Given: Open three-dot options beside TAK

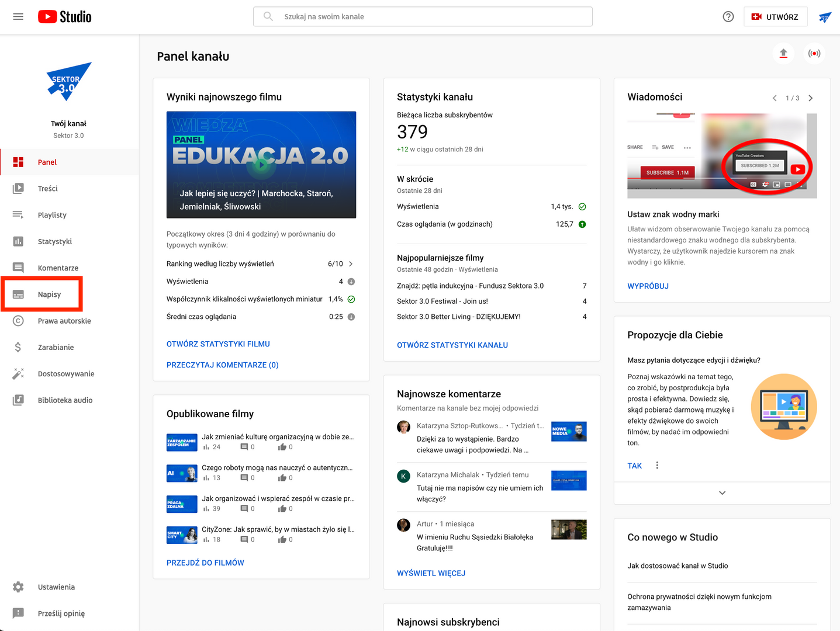Looking at the screenshot, I should pyautogui.click(x=657, y=466).
